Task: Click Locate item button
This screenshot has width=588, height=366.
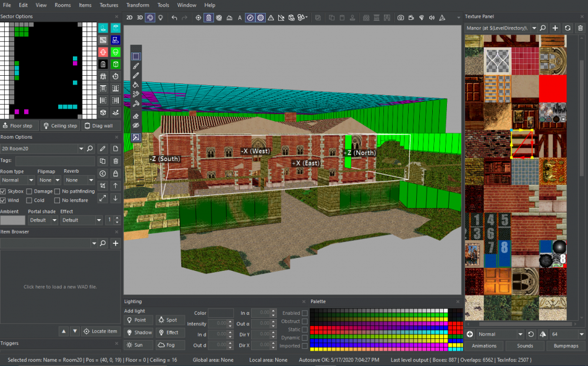Action: tap(101, 331)
